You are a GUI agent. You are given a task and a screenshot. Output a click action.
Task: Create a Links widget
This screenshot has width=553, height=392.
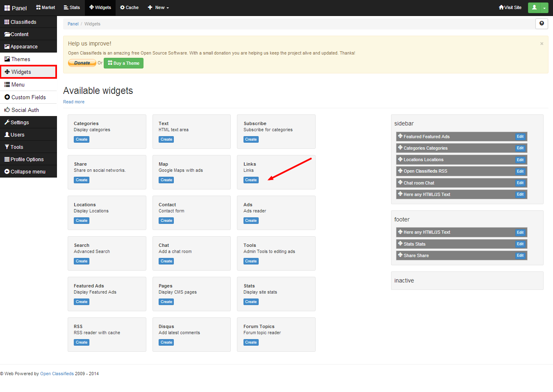251,180
